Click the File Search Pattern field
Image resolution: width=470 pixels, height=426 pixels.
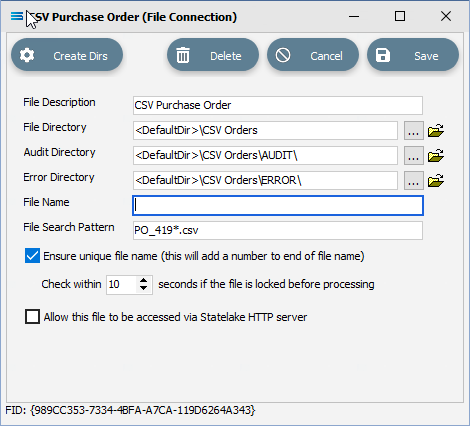[278, 230]
